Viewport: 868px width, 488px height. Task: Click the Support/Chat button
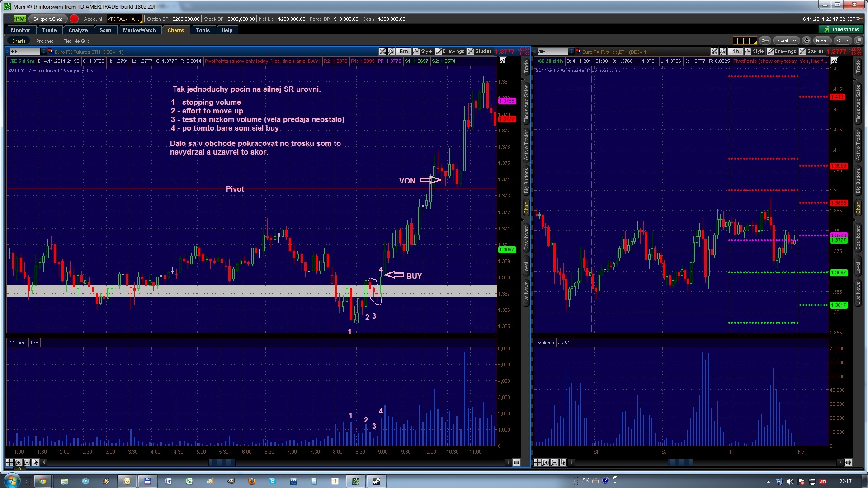[48, 19]
